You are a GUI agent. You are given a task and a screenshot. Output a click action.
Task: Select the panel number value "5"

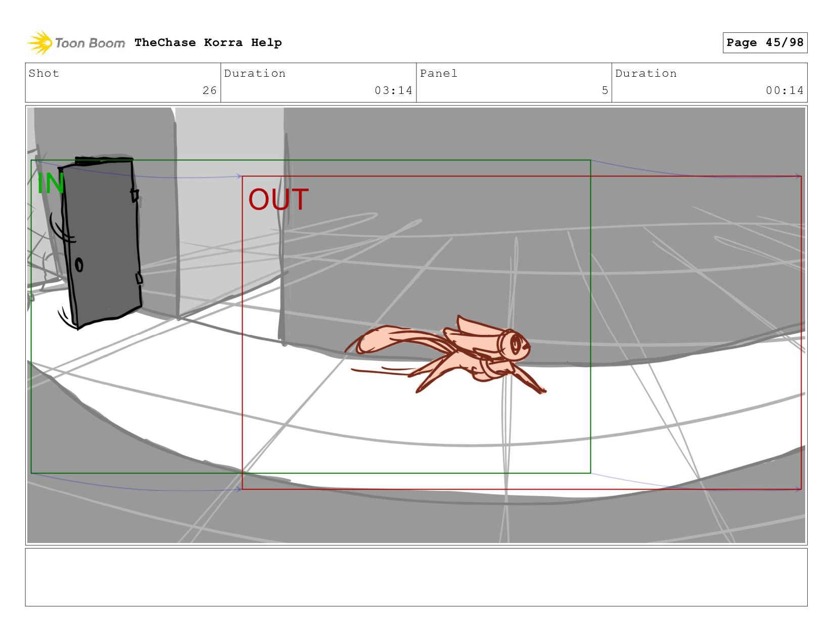(x=605, y=90)
